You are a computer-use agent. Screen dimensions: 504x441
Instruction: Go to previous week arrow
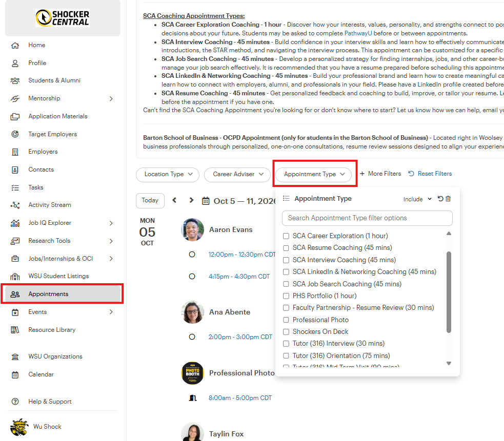point(174,200)
